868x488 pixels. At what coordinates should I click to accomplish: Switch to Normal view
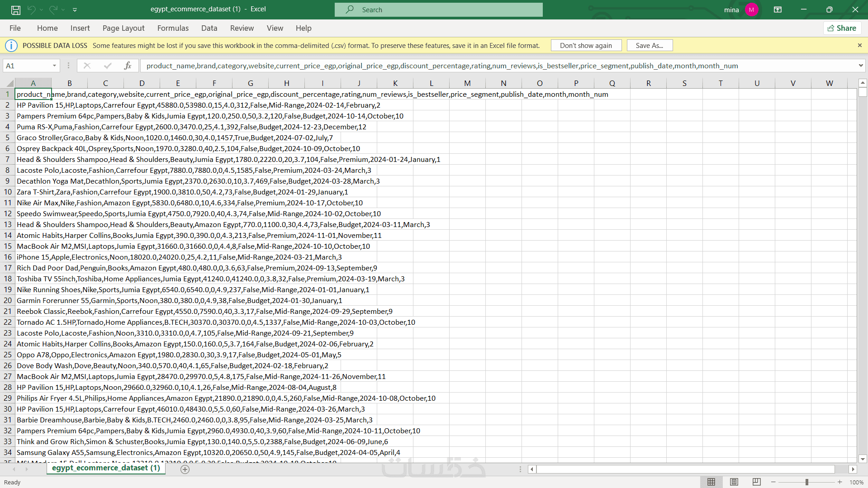click(x=711, y=482)
